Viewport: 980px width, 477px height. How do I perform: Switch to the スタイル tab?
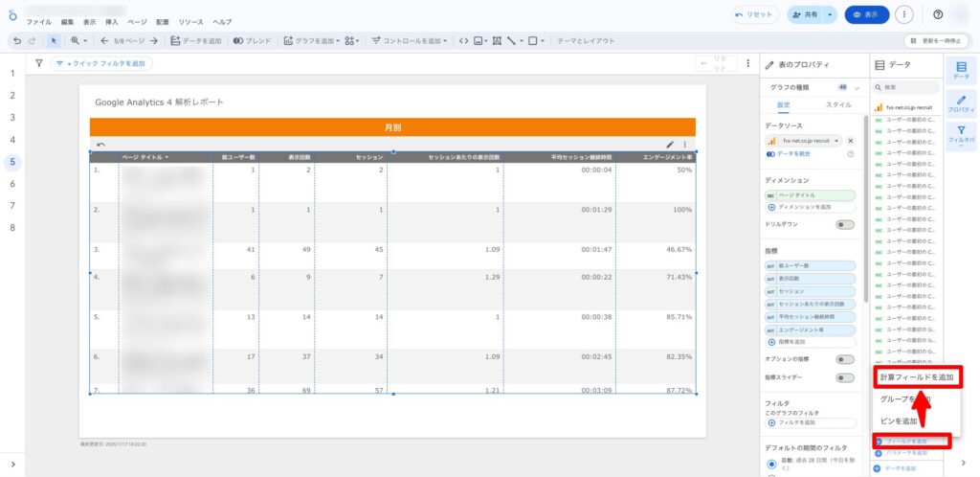[837, 104]
